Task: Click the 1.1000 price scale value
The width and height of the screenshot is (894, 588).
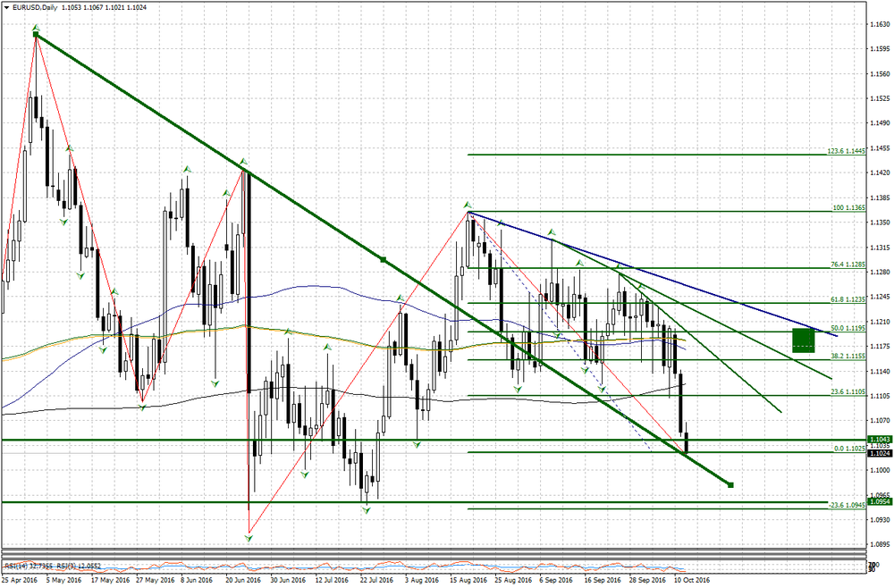Action: point(881,470)
